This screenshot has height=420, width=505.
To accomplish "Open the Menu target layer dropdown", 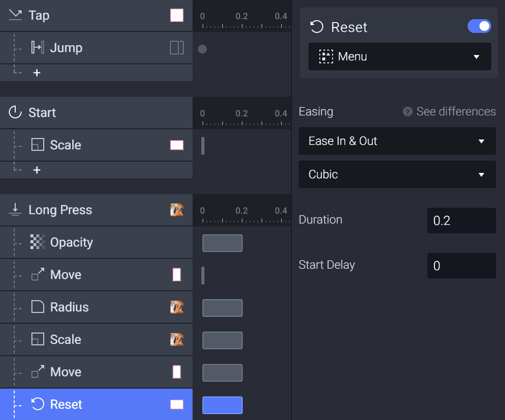I will tap(400, 56).
